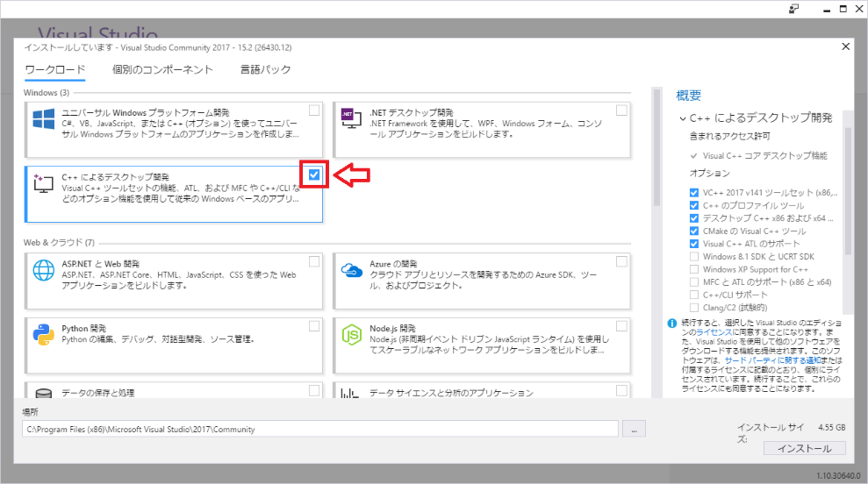
Task: Uncheck the C++ desktop development workload
Action: 314,174
